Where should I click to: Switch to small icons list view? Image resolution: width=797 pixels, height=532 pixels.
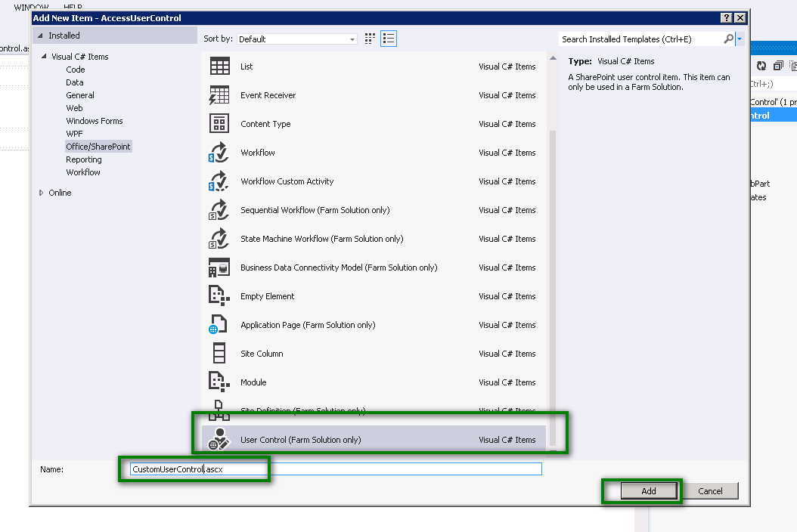(x=388, y=38)
